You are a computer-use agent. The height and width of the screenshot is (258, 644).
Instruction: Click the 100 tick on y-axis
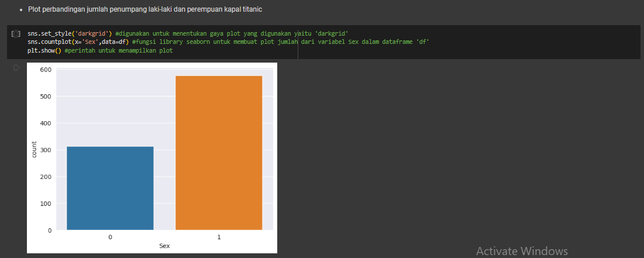[x=46, y=204]
